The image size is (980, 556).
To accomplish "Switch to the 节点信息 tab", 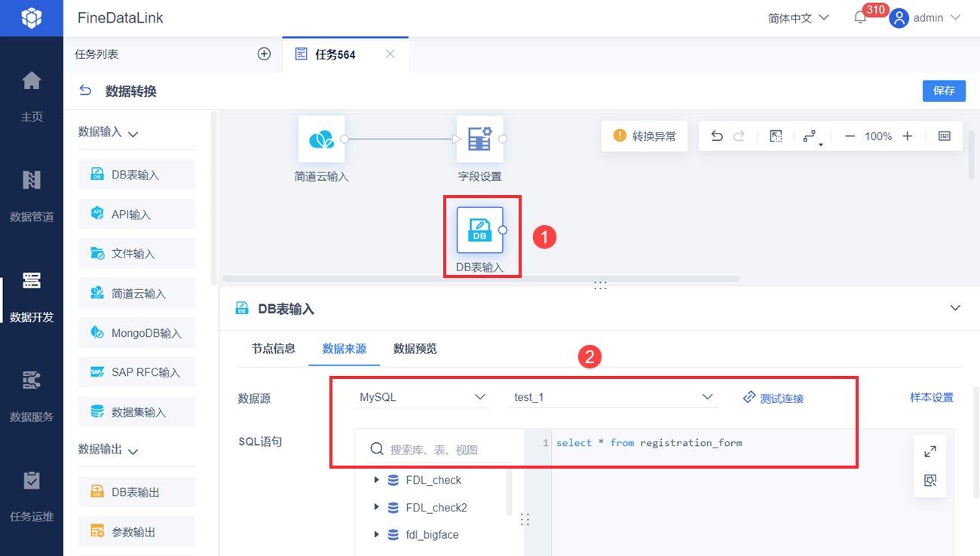I will tap(274, 349).
